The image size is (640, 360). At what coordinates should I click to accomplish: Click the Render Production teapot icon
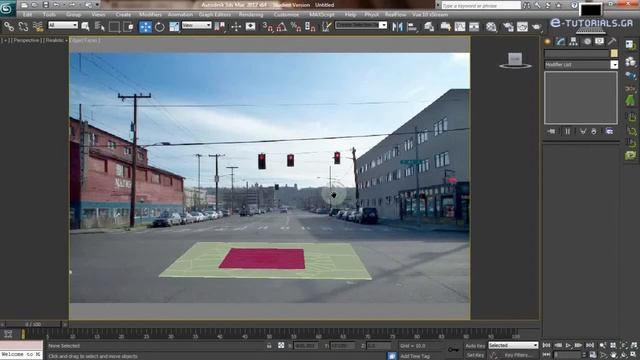(536, 27)
